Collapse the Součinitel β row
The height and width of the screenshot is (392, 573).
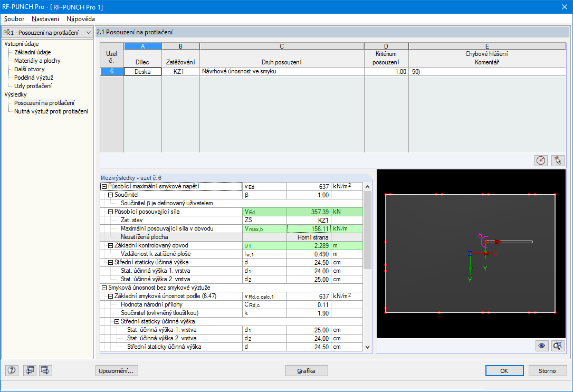click(110, 195)
